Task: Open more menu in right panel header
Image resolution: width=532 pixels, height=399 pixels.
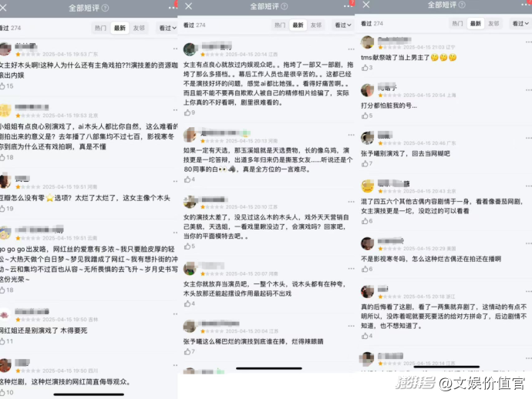Action: pyautogui.click(x=526, y=4)
